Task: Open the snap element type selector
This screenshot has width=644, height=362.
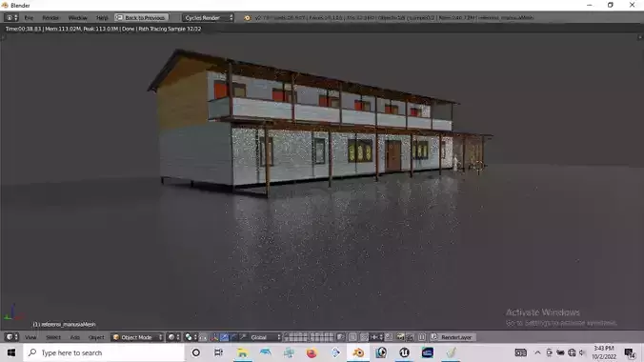Action: (375, 337)
